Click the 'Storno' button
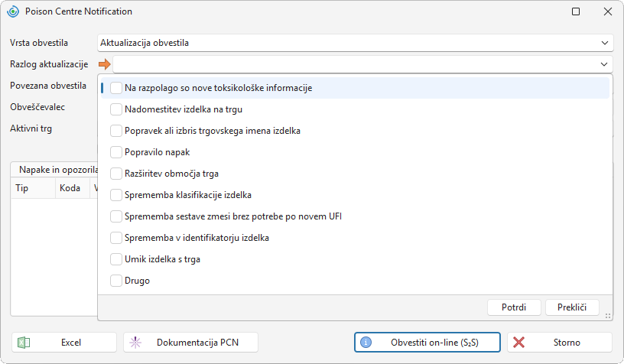 (x=560, y=343)
